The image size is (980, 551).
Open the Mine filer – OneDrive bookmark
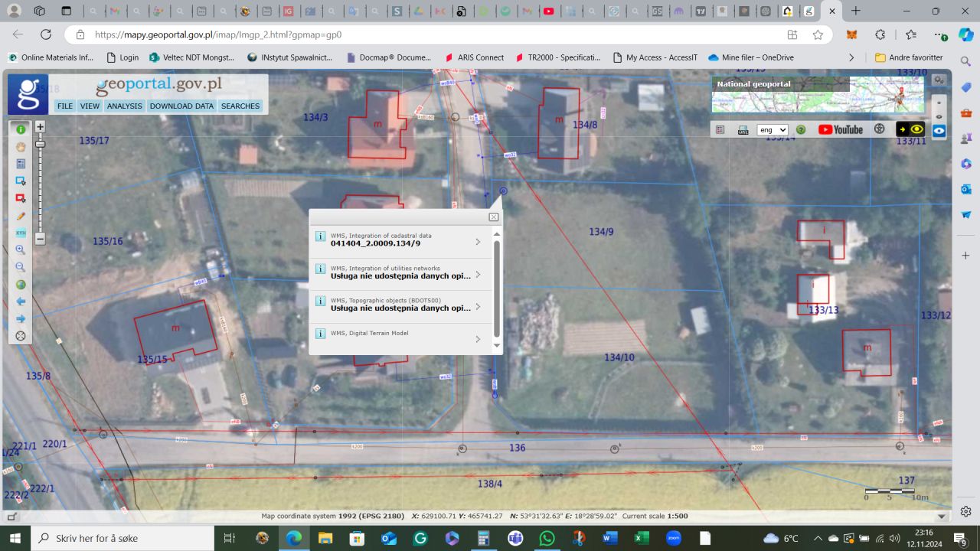pos(750,57)
